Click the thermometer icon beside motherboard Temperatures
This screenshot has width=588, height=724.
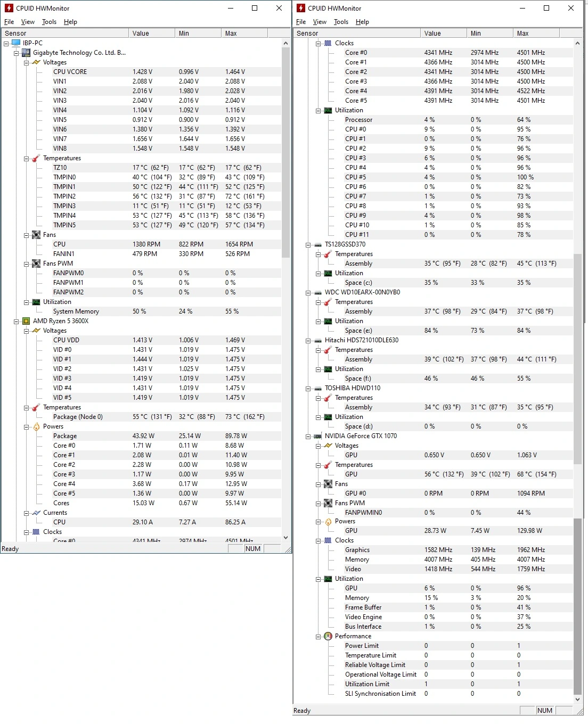pyautogui.click(x=36, y=158)
